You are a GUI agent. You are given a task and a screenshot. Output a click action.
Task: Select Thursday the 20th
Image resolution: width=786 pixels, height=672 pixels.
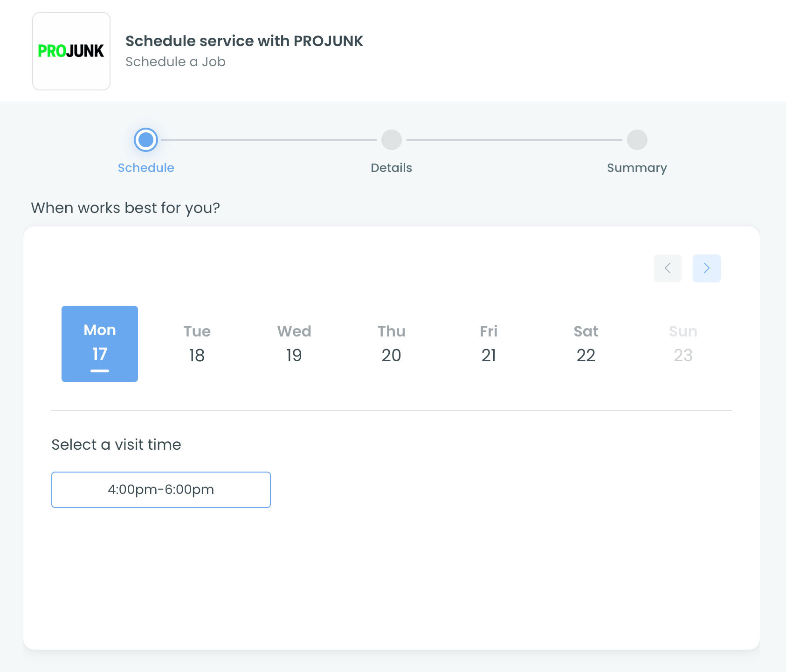391,344
